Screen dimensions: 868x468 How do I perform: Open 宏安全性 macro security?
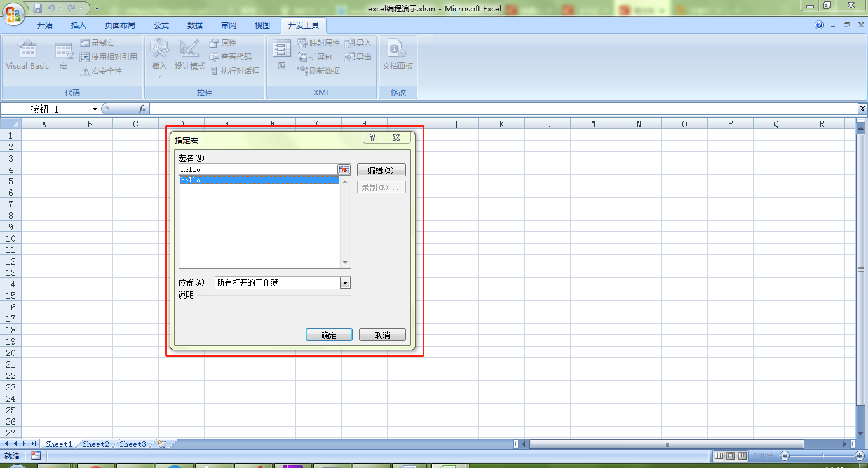coord(102,71)
